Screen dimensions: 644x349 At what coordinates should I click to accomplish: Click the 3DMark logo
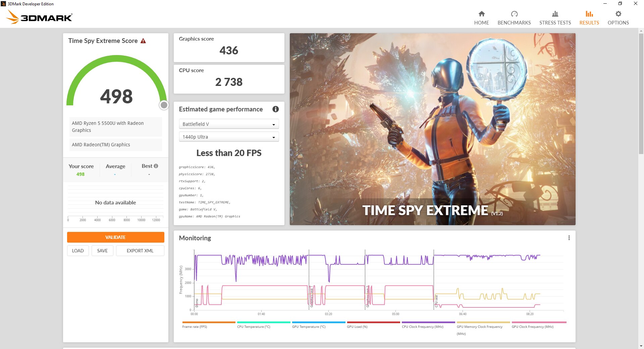click(40, 17)
